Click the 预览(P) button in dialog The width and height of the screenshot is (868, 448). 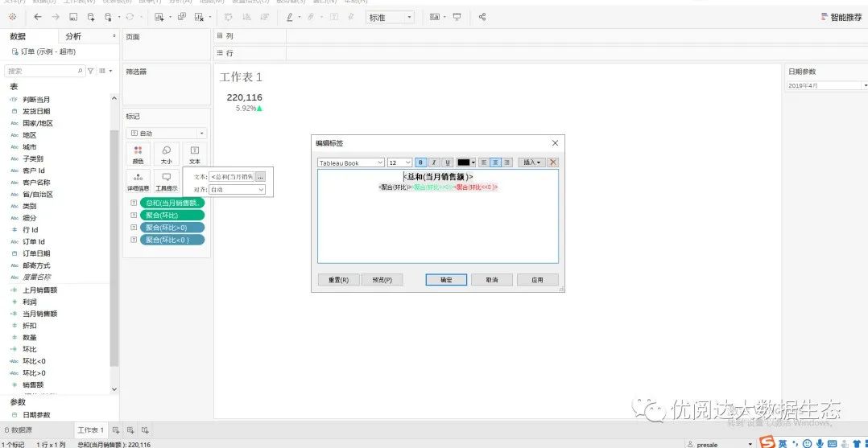[x=382, y=280]
